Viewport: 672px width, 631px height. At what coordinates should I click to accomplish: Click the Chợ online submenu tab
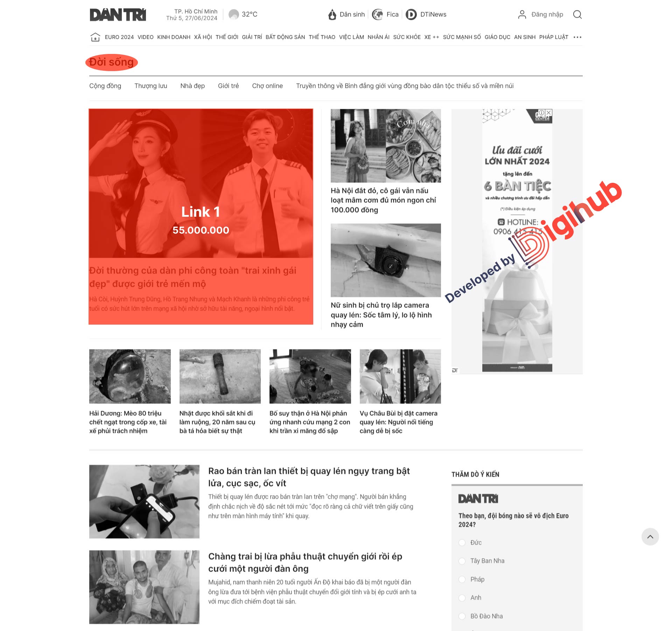click(266, 86)
